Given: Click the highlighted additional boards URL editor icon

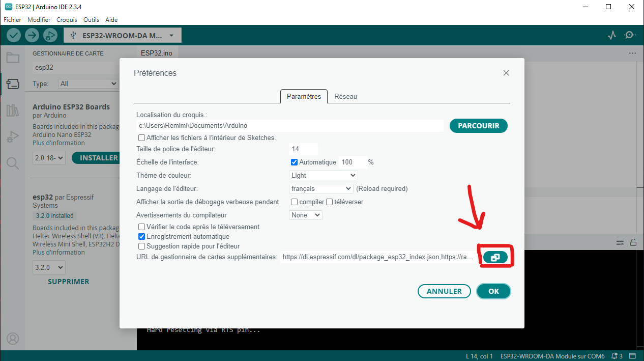Looking at the screenshot, I should pyautogui.click(x=495, y=256).
